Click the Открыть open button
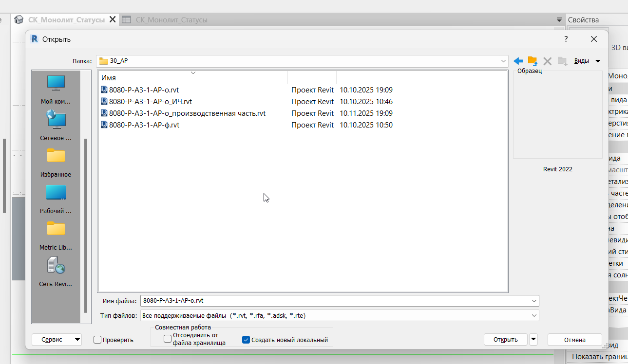 coord(506,340)
